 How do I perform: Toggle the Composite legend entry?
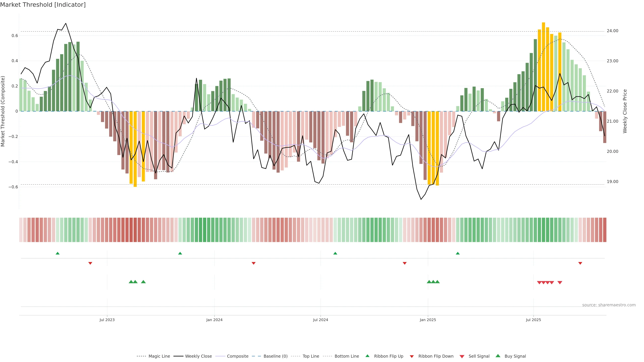click(237, 356)
